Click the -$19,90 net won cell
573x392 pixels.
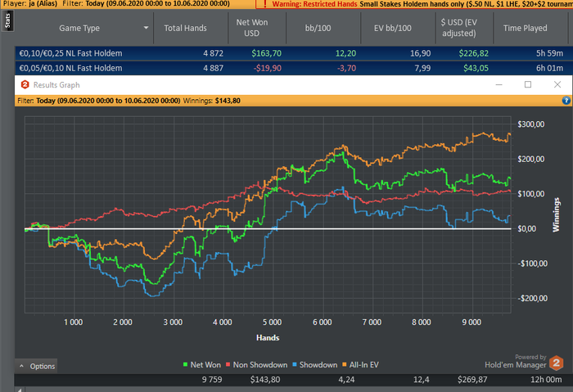(268, 68)
